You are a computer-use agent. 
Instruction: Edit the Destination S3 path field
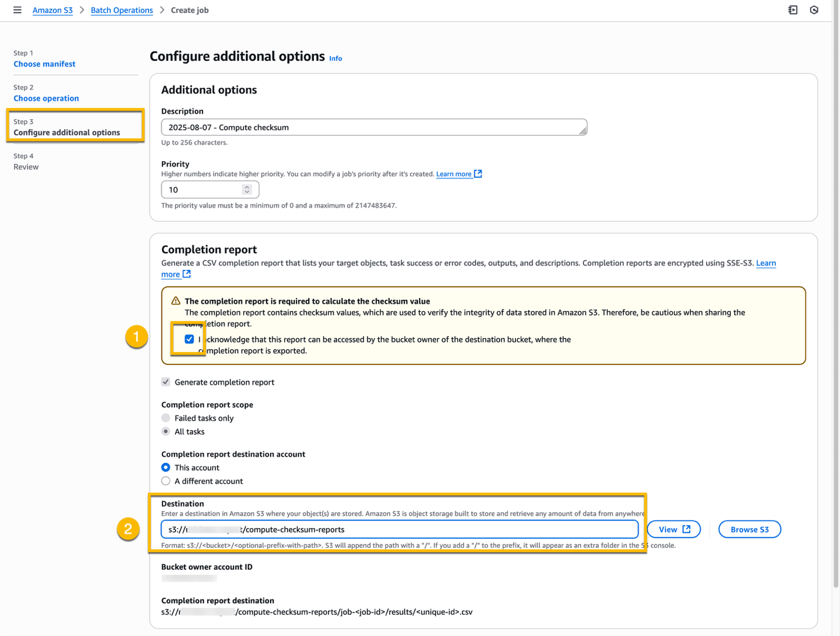399,529
